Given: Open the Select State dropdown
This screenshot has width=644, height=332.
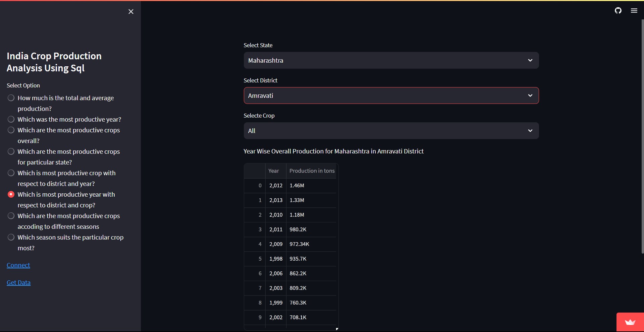Looking at the screenshot, I should pyautogui.click(x=391, y=60).
